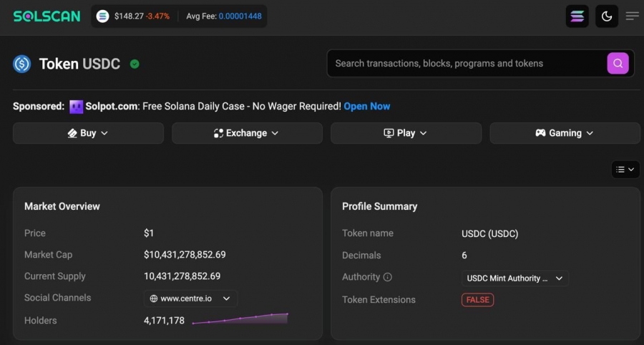Expand the Exchange dropdown
This screenshot has width=644, height=345.
pyautogui.click(x=247, y=133)
